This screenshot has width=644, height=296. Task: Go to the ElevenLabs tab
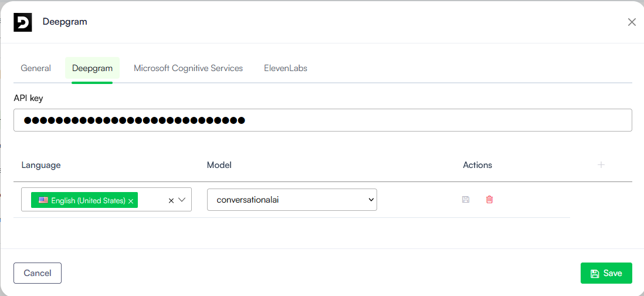[286, 68]
